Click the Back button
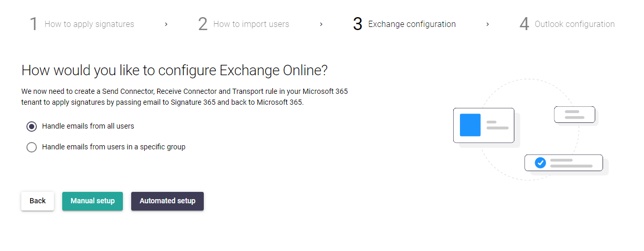Screen dimensions: 644x251 pyautogui.click(x=37, y=201)
